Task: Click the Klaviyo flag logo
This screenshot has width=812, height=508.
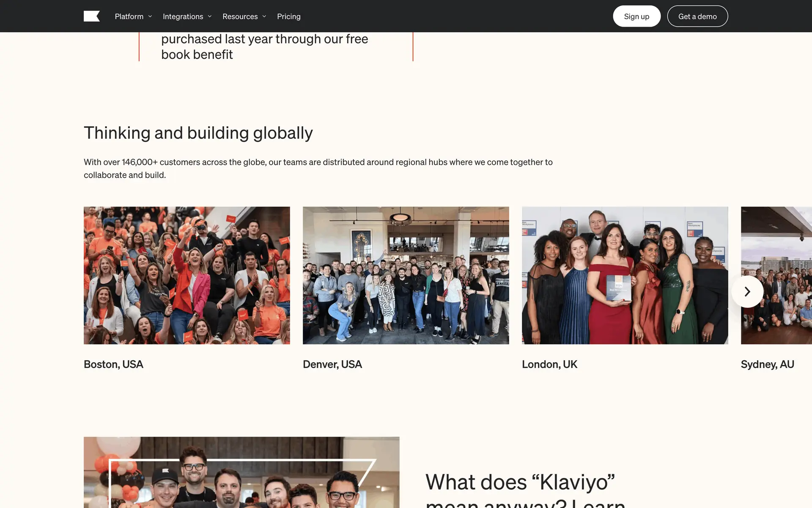Action: pos(92,16)
